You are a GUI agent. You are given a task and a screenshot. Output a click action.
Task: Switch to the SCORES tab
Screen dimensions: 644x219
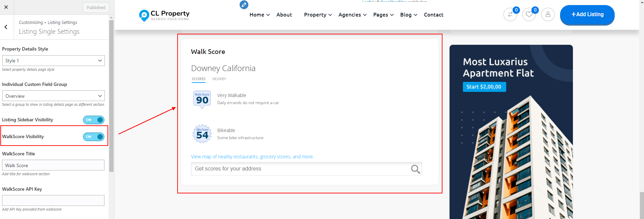pyautogui.click(x=198, y=79)
